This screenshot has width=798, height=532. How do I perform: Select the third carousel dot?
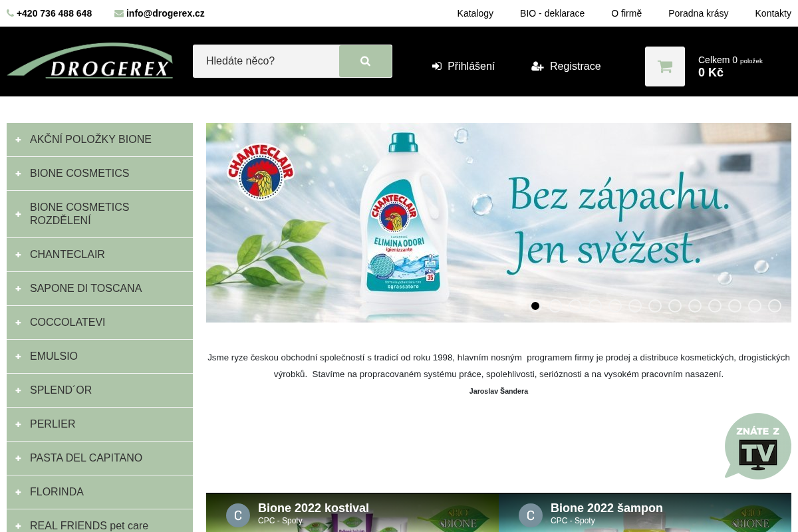(575, 306)
